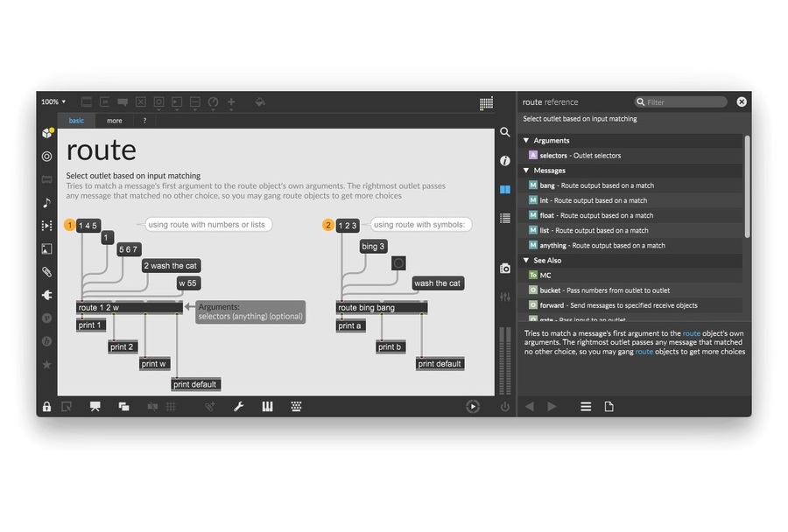
Task: Open the images browser in left sidebar
Action: pos(46,248)
